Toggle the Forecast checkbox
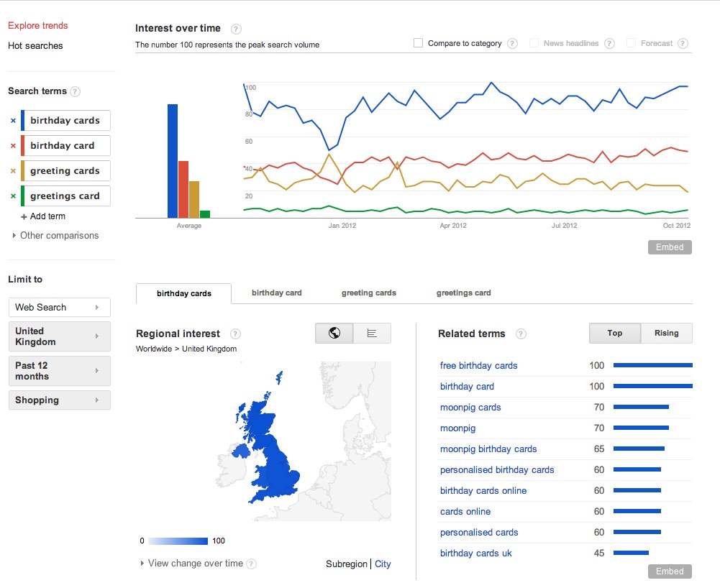Viewport: 720px width, 588px height. pyautogui.click(x=632, y=43)
